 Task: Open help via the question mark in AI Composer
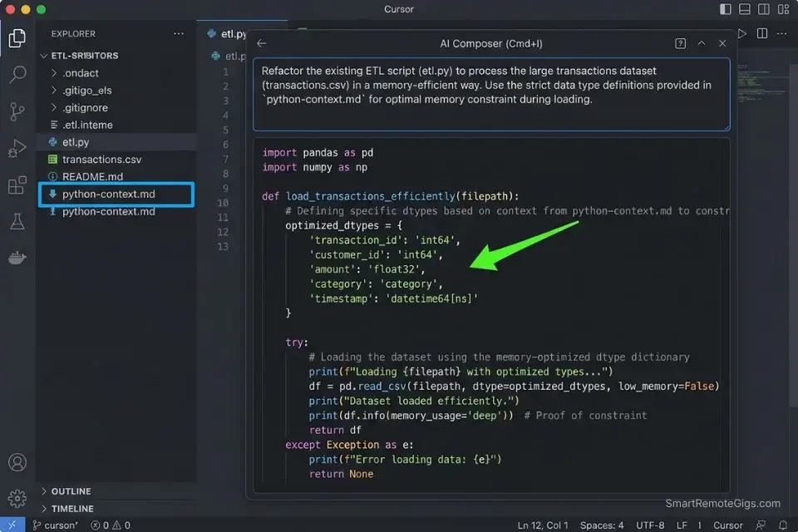pos(680,43)
